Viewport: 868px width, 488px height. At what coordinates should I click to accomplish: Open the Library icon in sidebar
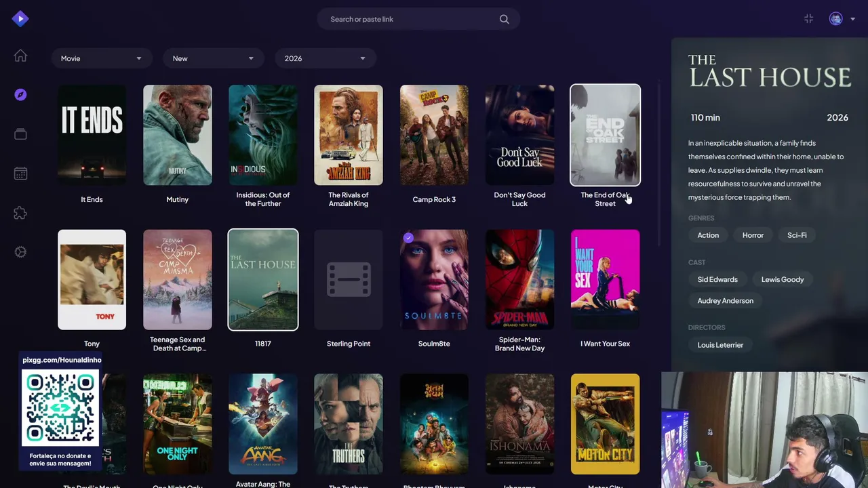[20, 134]
